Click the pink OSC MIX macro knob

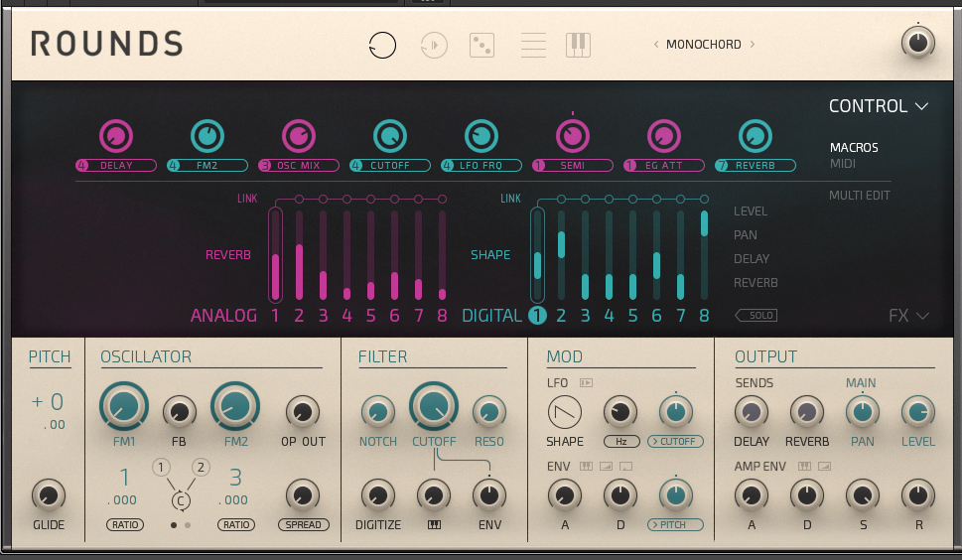pyautogui.click(x=299, y=136)
